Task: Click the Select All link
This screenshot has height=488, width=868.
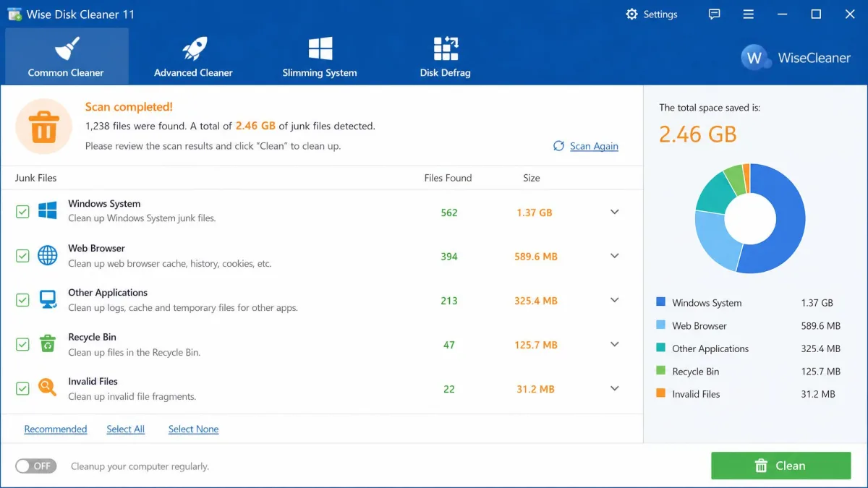Action: point(126,429)
